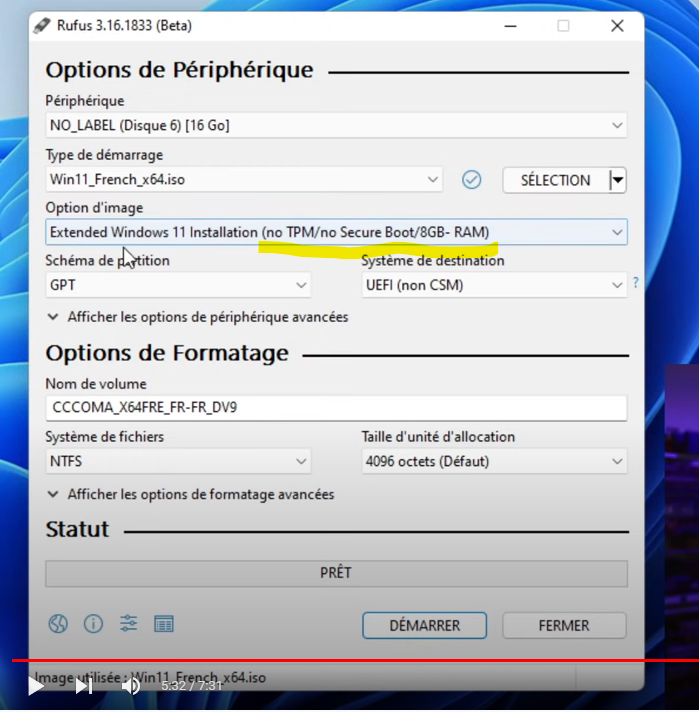Show the log via table icon

tap(164, 624)
